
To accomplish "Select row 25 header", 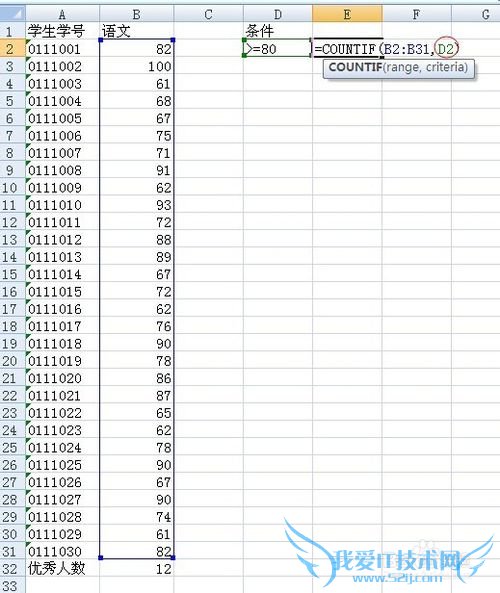I will point(12,447).
